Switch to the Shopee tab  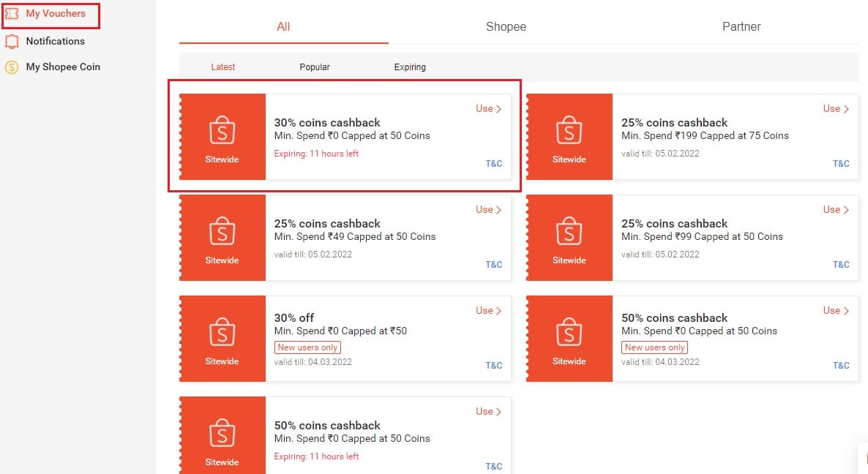click(x=506, y=26)
